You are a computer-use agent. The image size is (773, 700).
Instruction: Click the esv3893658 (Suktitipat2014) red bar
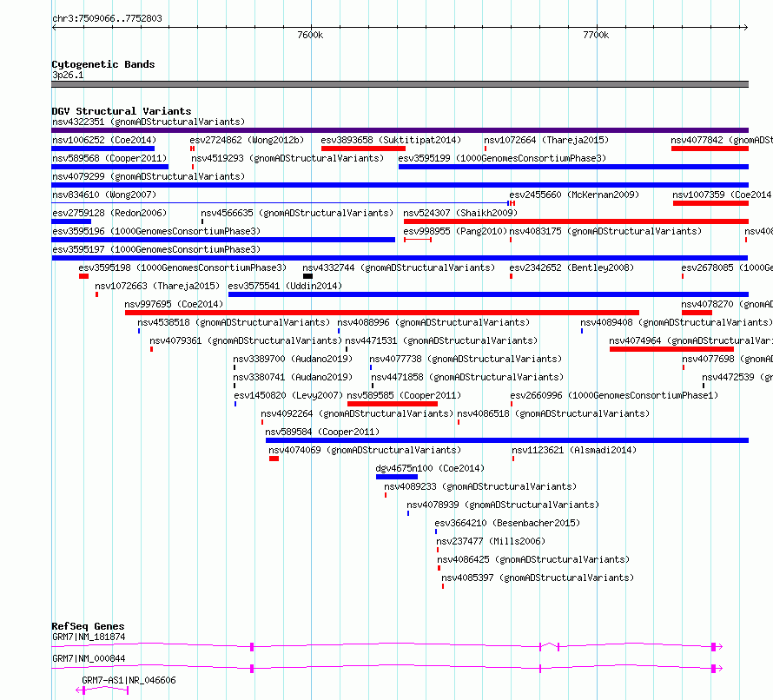click(x=363, y=149)
